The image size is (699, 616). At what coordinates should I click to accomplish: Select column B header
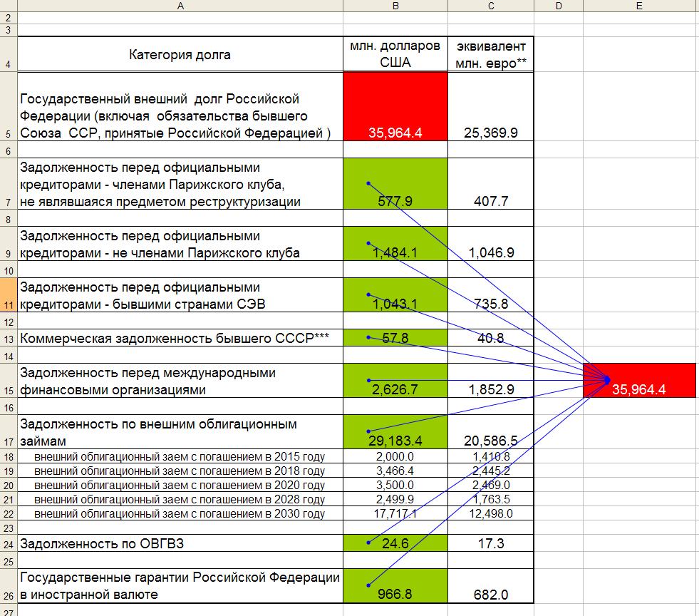pyautogui.click(x=395, y=6)
